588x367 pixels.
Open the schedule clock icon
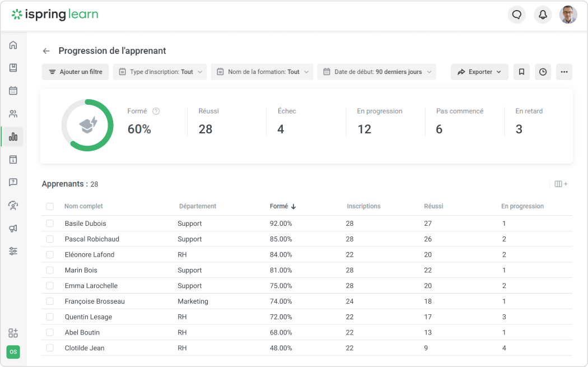(x=543, y=72)
